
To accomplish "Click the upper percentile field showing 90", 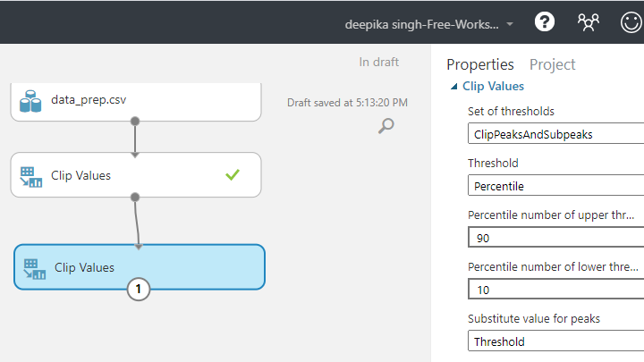I will tap(556, 238).
